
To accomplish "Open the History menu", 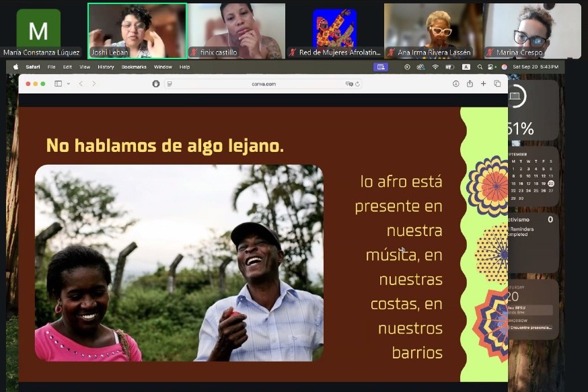I will point(106,67).
